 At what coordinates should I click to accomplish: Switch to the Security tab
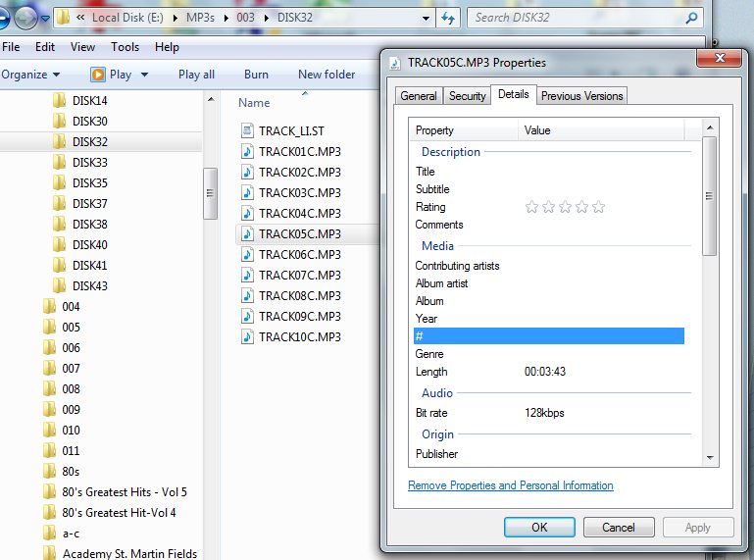pos(467,95)
